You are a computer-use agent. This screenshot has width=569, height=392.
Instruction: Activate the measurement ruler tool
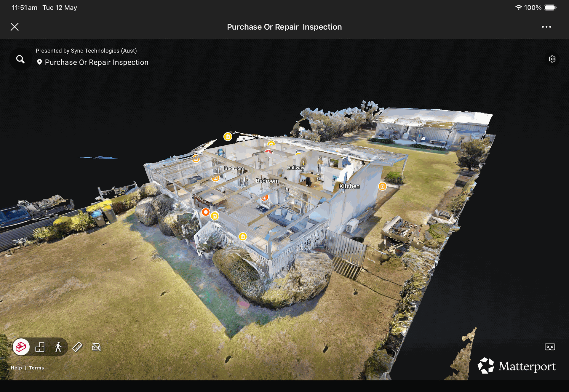[77, 347]
